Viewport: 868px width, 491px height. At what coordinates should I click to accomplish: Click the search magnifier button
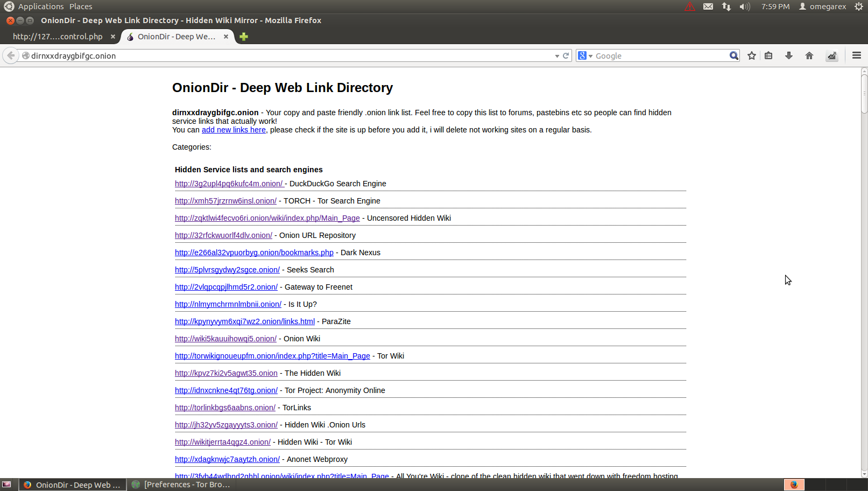pyautogui.click(x=734, y=55)
